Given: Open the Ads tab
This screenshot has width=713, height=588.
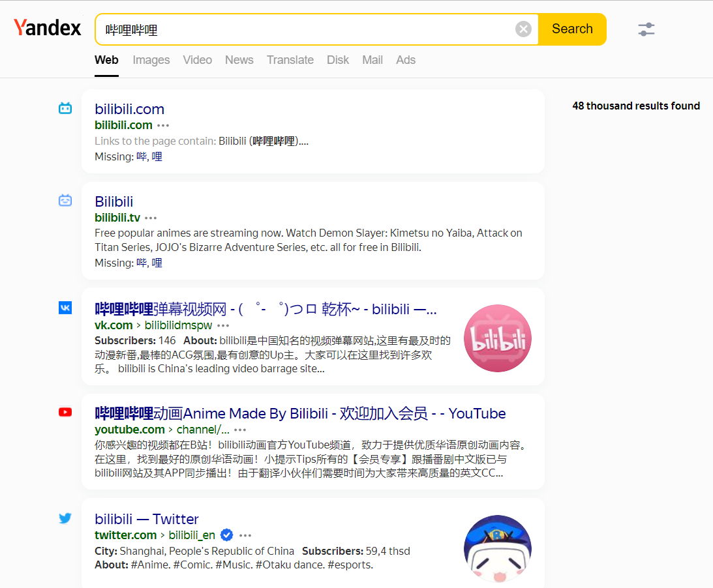Looking at the screenshot, I should 406,60.
